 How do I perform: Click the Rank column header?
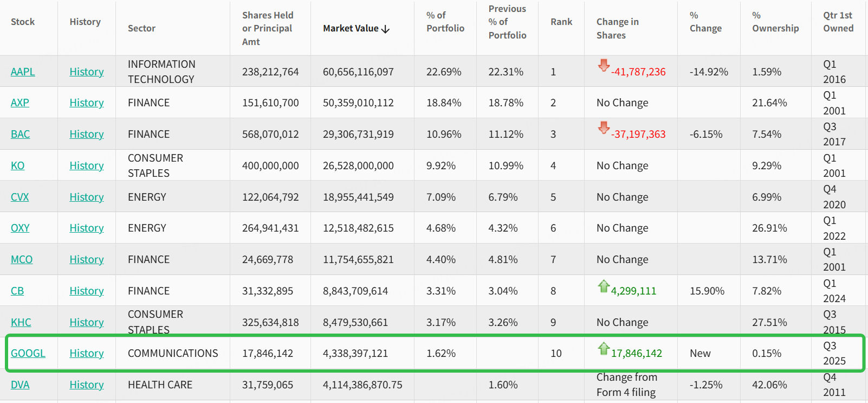[x=561, y=22]
